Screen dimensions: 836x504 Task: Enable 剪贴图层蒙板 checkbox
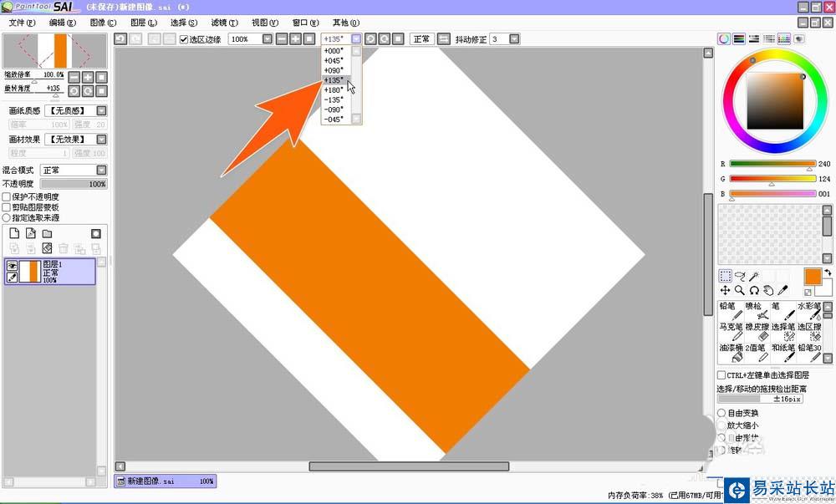tap(7, 207)
